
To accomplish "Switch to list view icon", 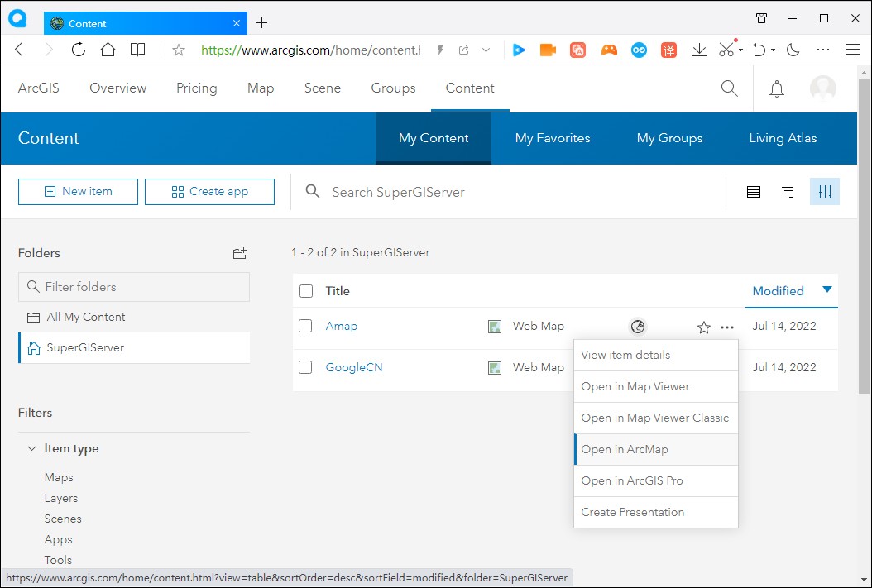I will (x=788, y=193).
